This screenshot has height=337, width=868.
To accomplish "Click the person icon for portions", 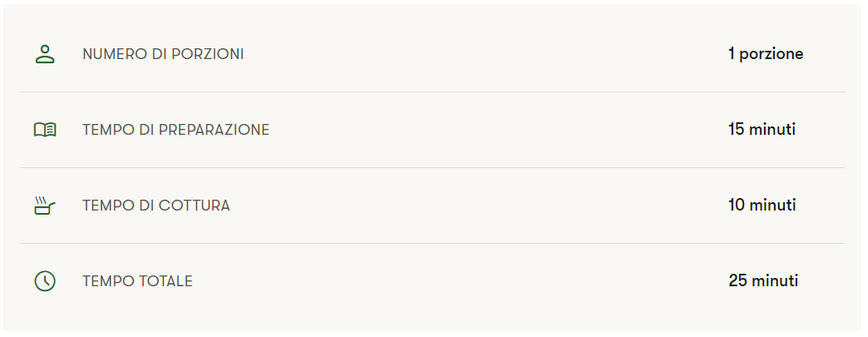I will (x=45, y=55).
